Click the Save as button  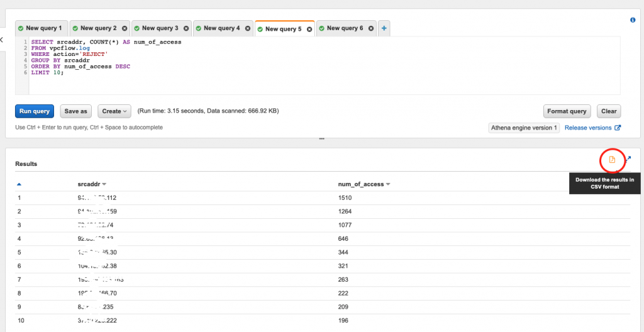click(x=76, y=111)
